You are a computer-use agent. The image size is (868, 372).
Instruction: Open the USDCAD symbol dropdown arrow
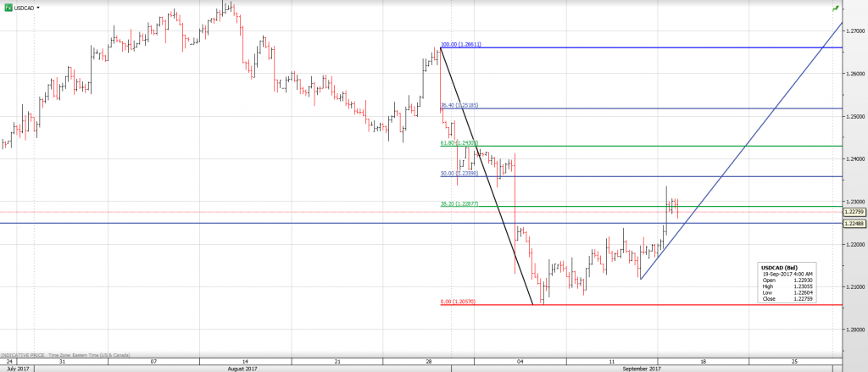[40, 7]
